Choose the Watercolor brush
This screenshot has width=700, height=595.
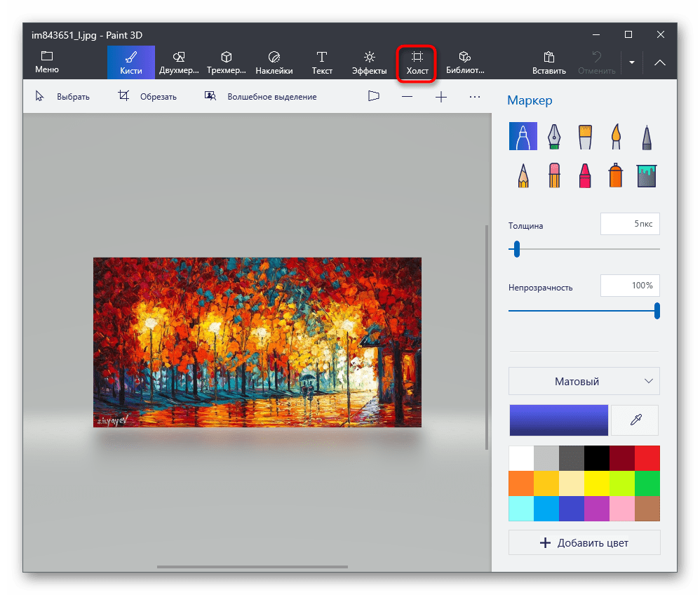pos(615,136)
